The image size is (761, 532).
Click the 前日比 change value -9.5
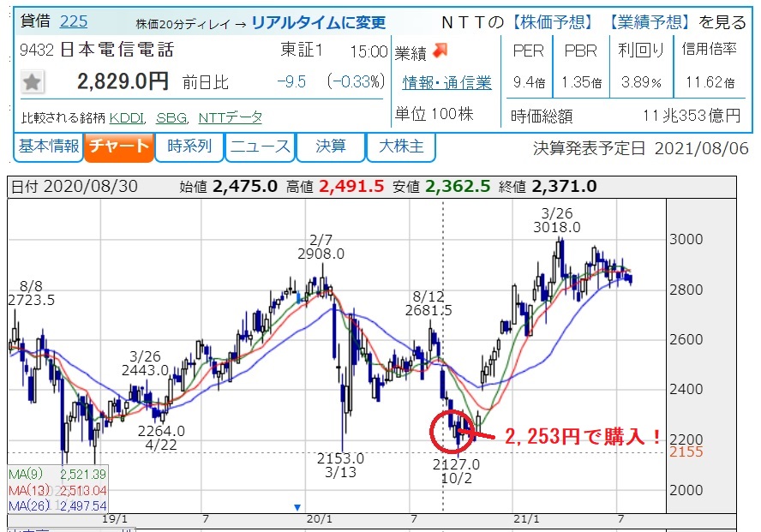(x=291, y=82)
